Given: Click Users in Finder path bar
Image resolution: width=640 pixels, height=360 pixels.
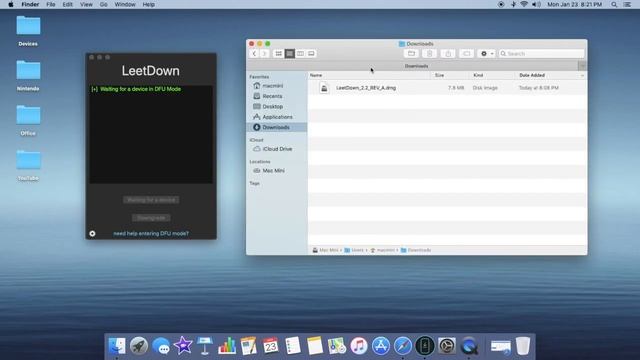Looking at the screenshot, I should click(354, 250).
